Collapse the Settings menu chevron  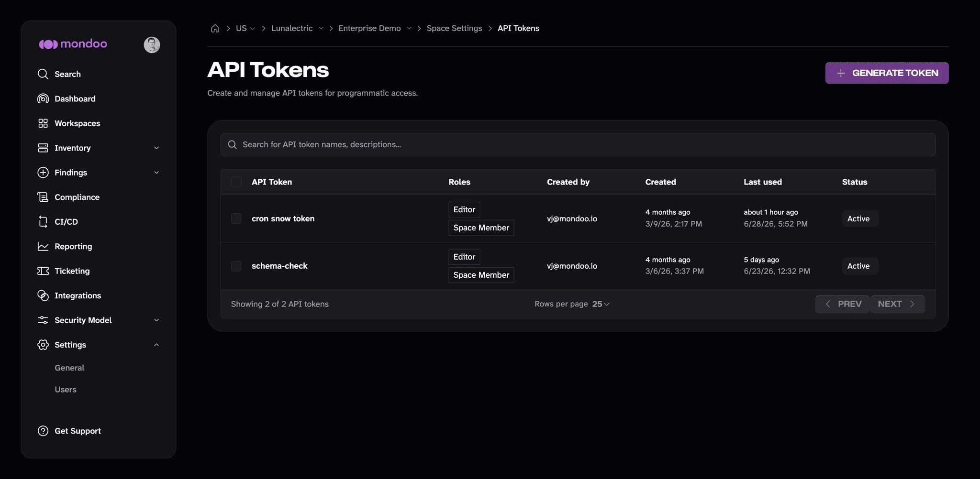(x=156, y=345)
